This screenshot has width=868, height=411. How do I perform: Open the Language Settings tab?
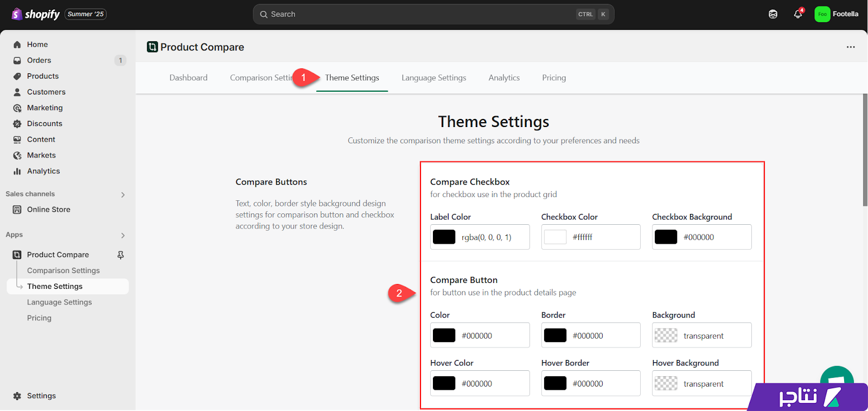tap(434, 78)
